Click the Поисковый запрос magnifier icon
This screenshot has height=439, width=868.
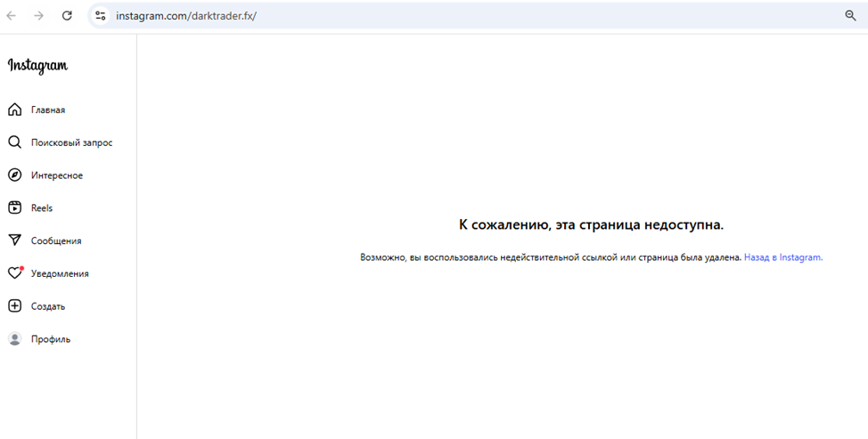15,142
